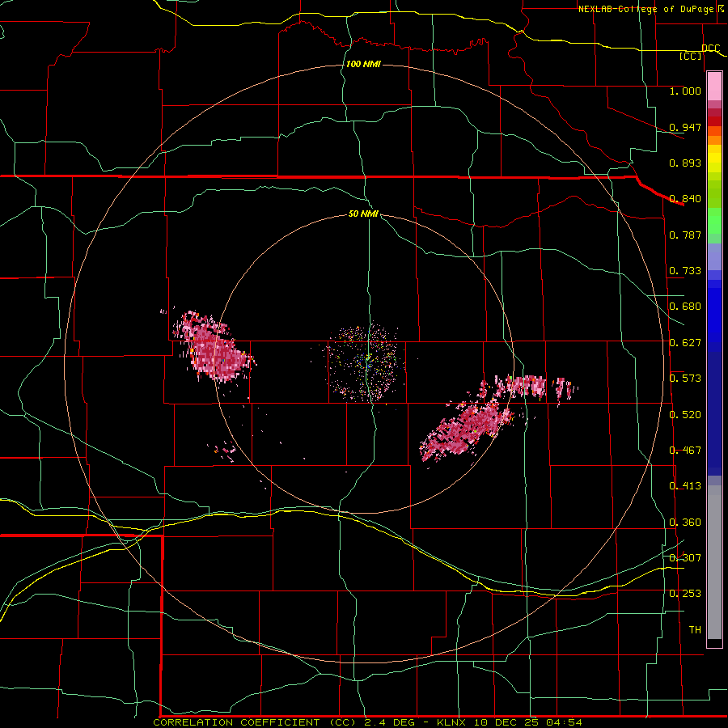Image resolution: width=728 pixels, height=728 pixels.
Task: Click the 0.733 legend value
Action: (685, 271)
